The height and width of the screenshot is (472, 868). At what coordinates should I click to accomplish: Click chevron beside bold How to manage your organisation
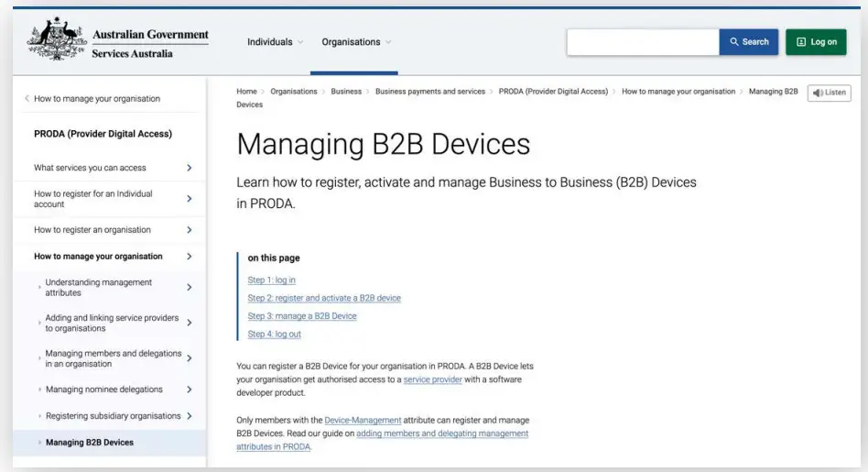pyautogui.click(x=190, y=256)
